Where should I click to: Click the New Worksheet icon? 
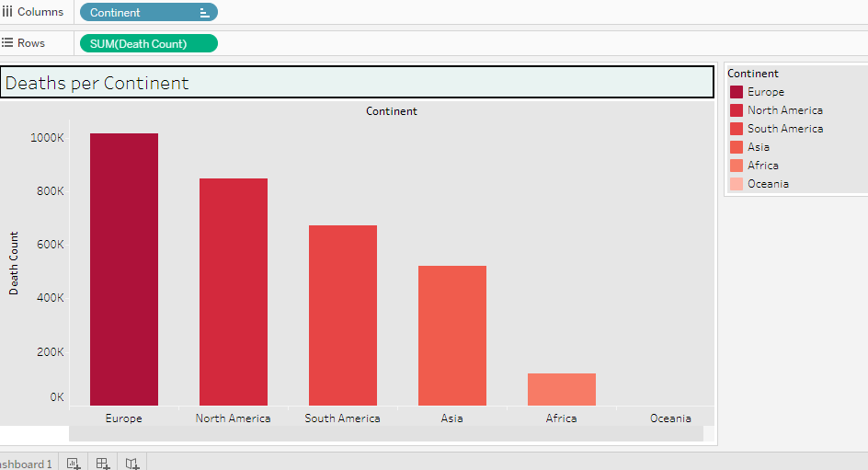tap(74, 464)
